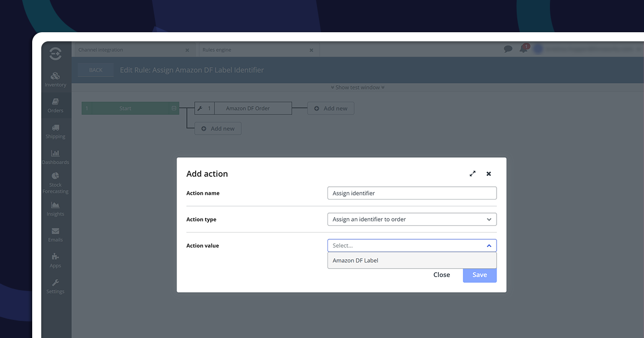Open Stock Forecasting in sidebar

[x=55, y=182]
